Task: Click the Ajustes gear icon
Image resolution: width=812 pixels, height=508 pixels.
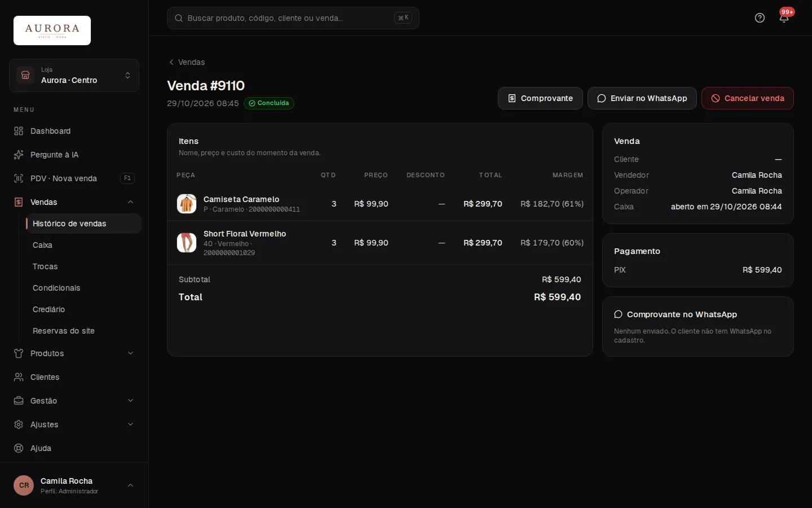Action: pos(19,424)
